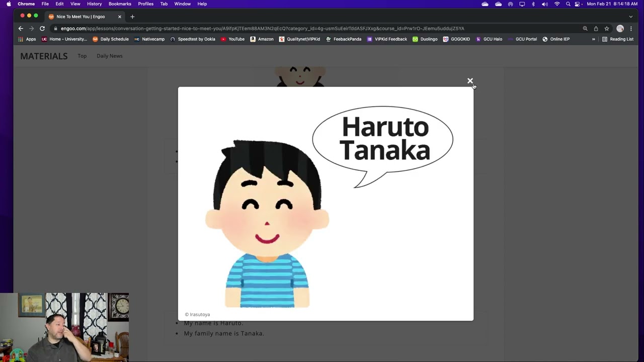
Task: Open Control Center icon
Action: [578, 4]
